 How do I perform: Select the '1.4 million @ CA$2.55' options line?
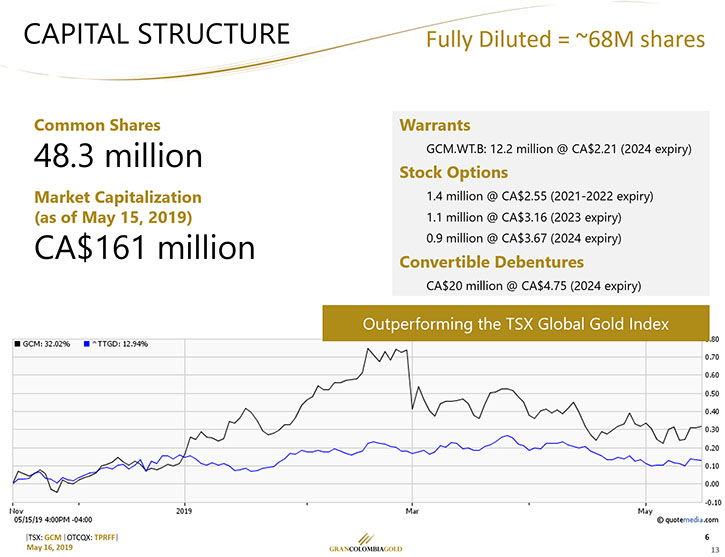540,196
